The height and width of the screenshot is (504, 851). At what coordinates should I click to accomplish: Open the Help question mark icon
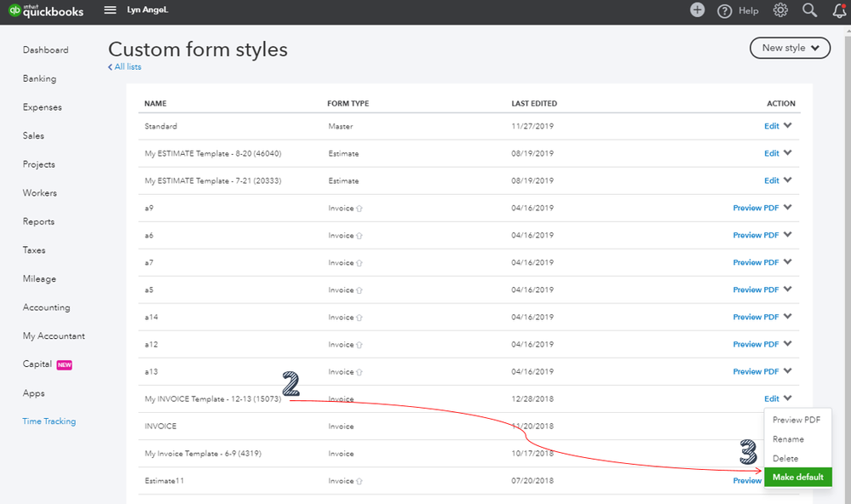[x=725, y=11]
